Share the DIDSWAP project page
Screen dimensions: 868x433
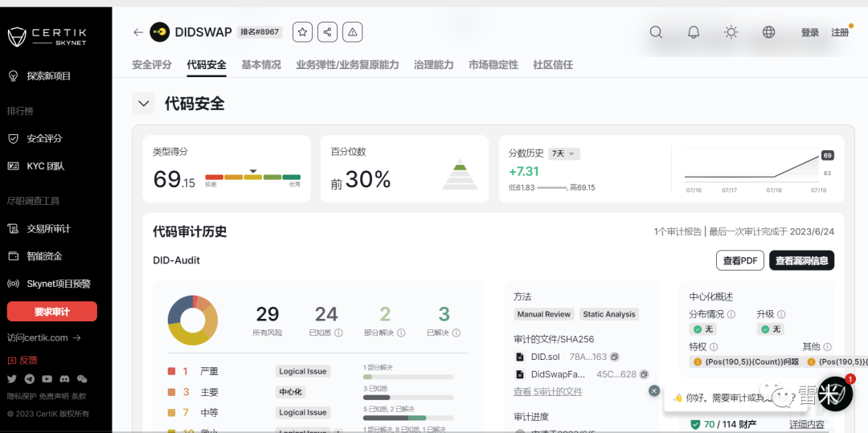[327, 32]
